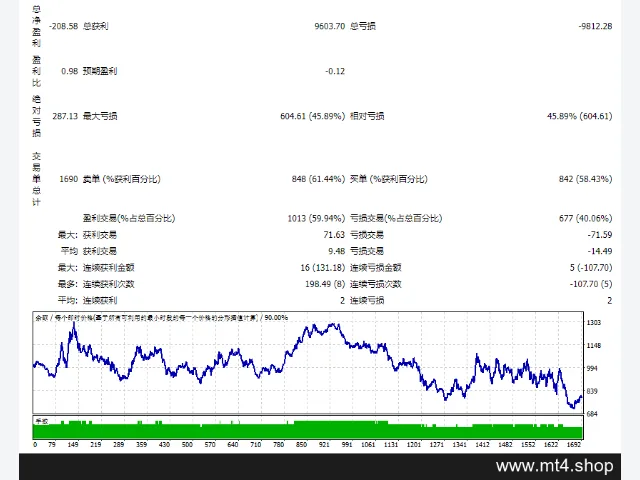Click the 亏损交易(%占总百分比) label
Viewport: 640px width, 480px height.
click(x=396, y=218)
